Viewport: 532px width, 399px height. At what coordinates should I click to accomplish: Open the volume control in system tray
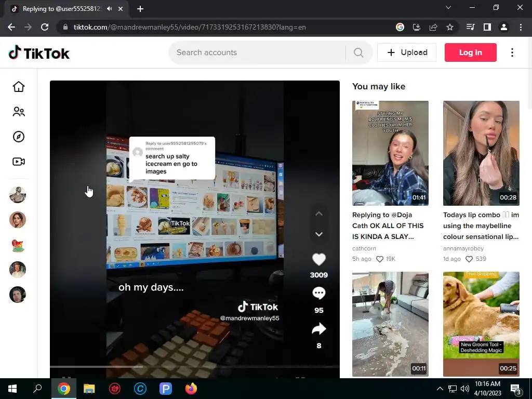pos(465,389)
